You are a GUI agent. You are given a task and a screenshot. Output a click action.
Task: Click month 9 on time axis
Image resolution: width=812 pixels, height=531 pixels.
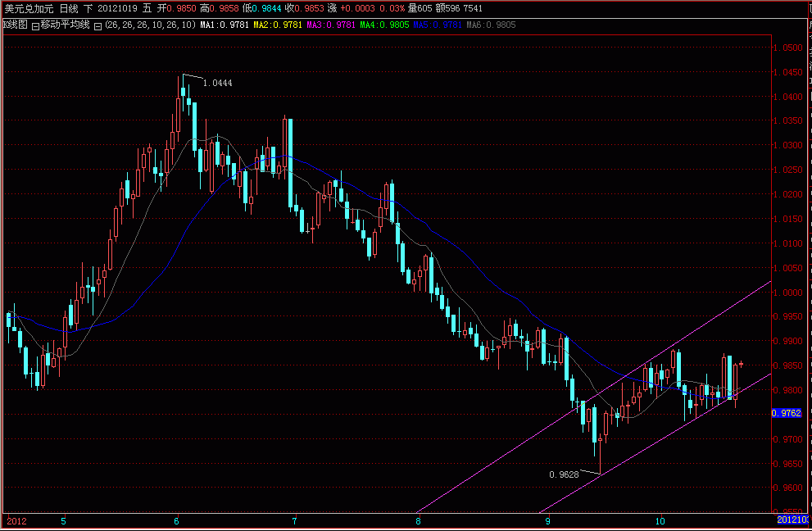click(x=547, y=521)
